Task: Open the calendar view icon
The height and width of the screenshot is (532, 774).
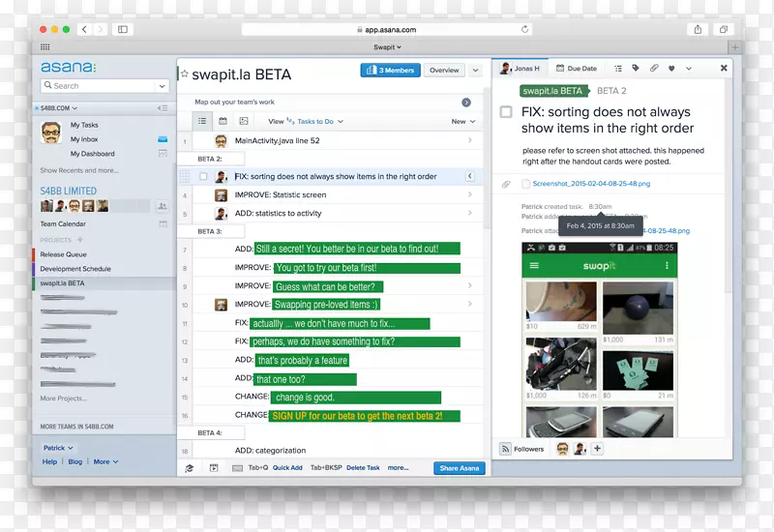Action: (223, 121)
